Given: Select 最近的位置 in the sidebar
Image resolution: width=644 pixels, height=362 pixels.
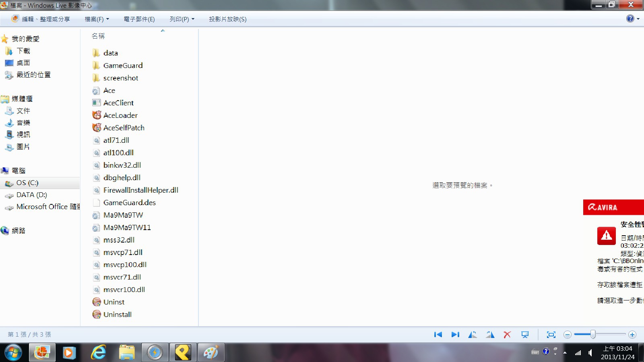Looking at the screenshot, I should click(33, 75).
